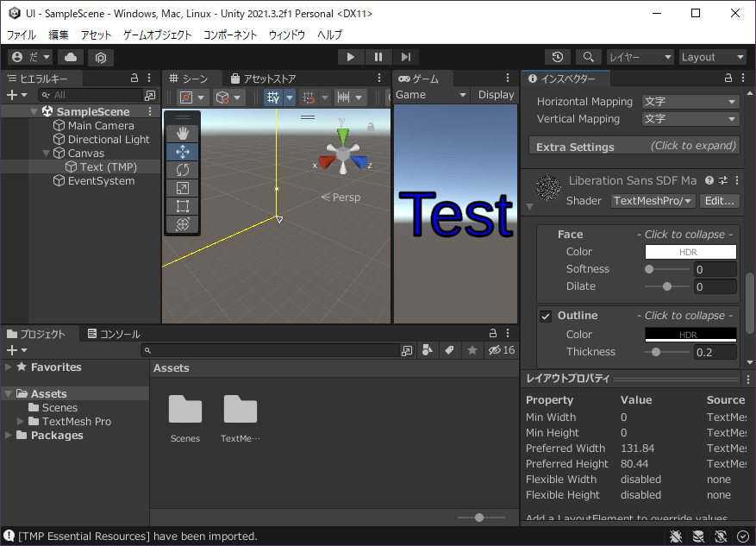This screenshot has width=756, height=546.
Task: Expand the Packages folder arrow
Action: pos(9,435)
